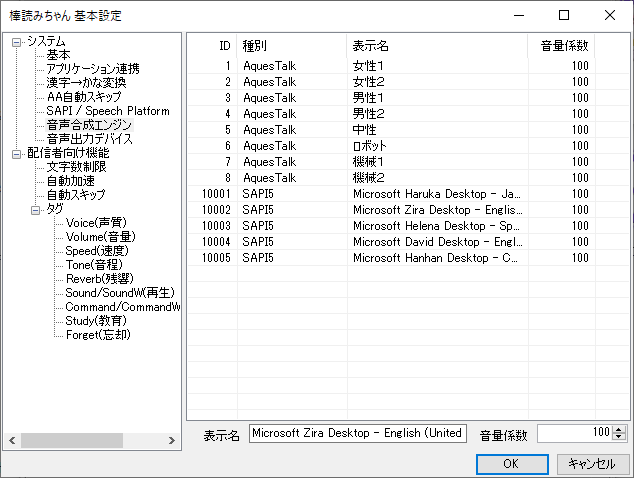Select Microsoft Helena Desktop voice row

(408, 226)
